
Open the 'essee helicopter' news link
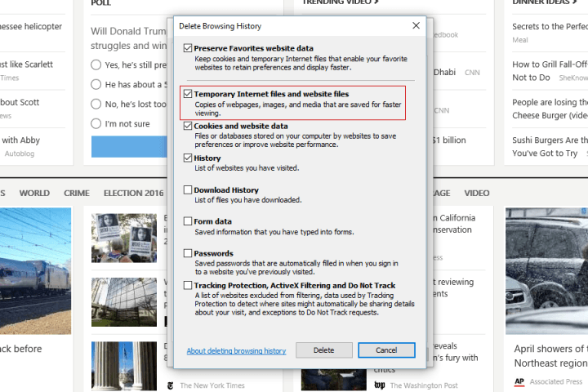point(31,26)
